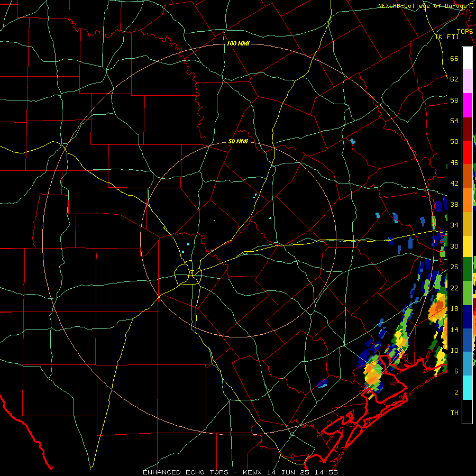The width and height of the screenshot is (476, 476).
Task: Click the legend value 22
Action: 454,288
